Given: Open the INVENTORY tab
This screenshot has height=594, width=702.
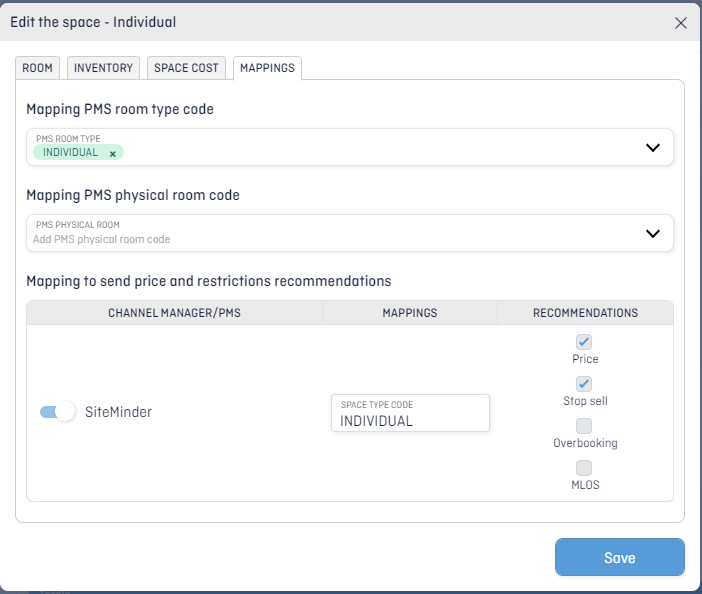Looking at the screenshot, I should click(x=103, y=68).
